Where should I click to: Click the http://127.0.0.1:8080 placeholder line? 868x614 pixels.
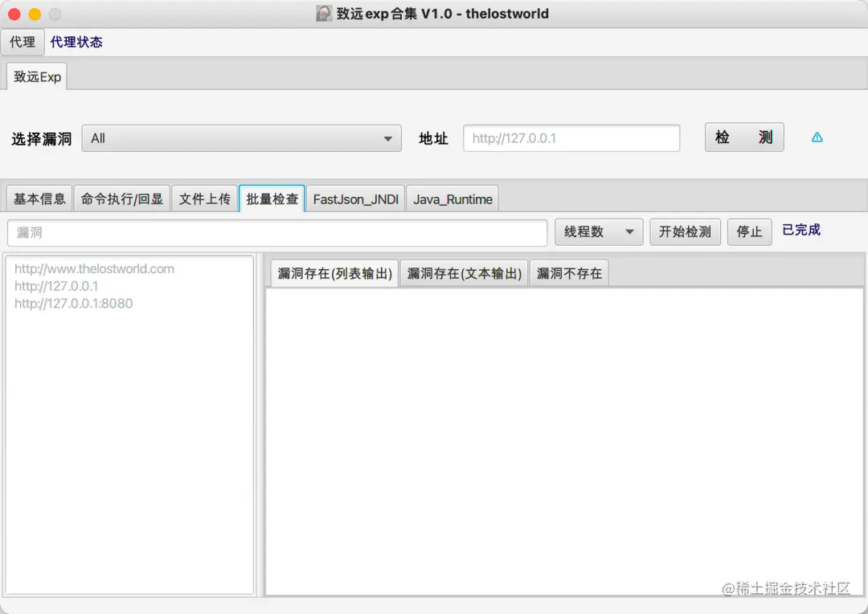point(74,304)
